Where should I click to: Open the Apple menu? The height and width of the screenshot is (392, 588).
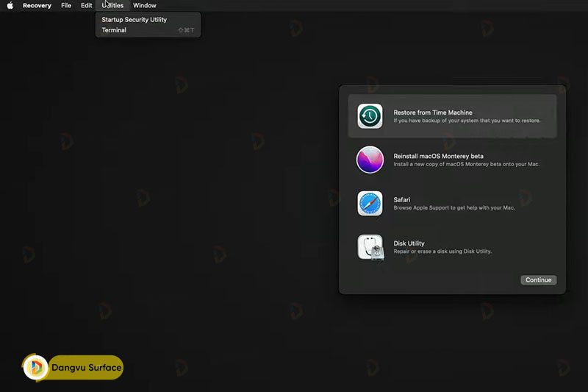pyautogui.click(x=10, y=5)
